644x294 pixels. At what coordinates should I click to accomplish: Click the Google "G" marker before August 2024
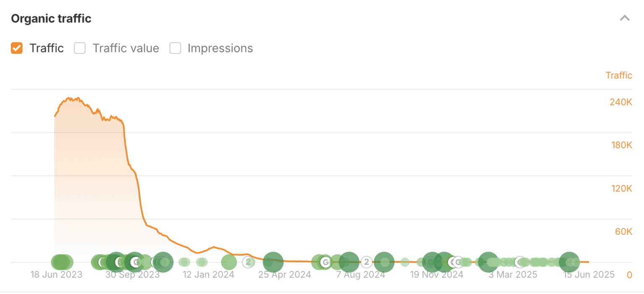click(325, 262)
